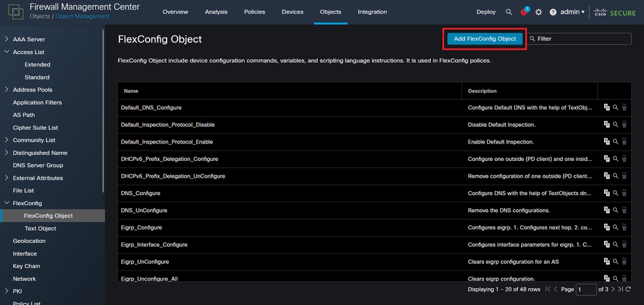Copy the Eigrp_Interface_Configure object
The width and height of the screenshot is (644, 305).
coord(607,244)
